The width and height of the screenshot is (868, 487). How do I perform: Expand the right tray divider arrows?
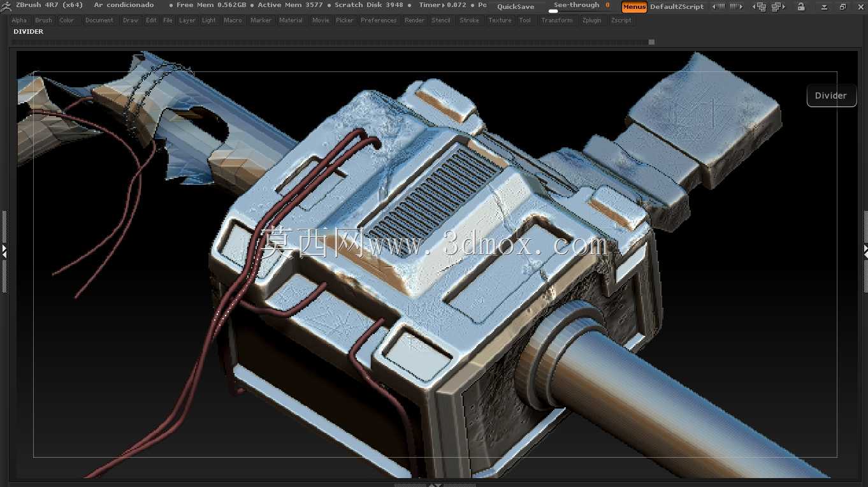(865, 251)
